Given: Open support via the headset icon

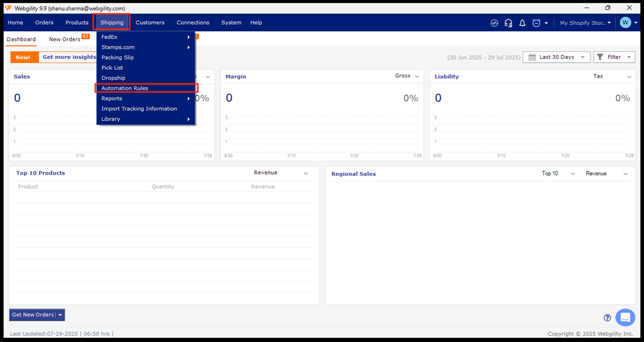Looking at the screenshot, I should [508, 23].
